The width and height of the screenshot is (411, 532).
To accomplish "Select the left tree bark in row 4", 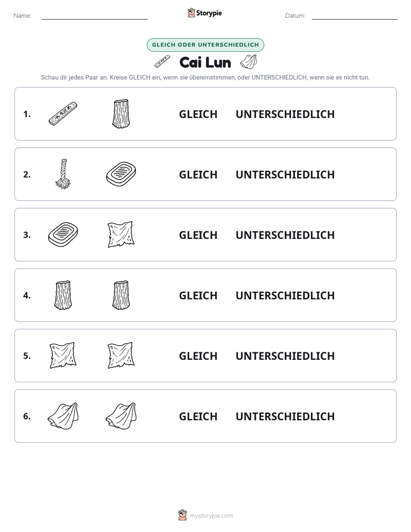I will 63,295.
